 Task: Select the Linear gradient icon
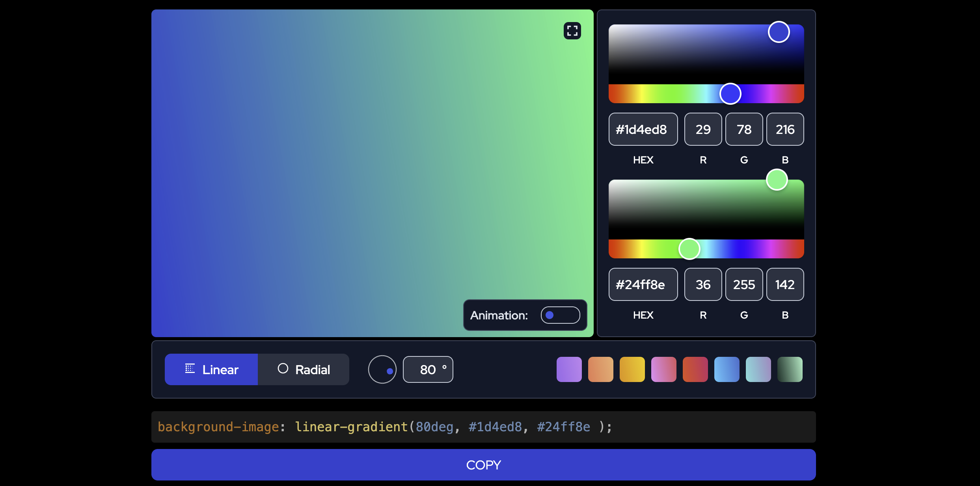[190, 369]
